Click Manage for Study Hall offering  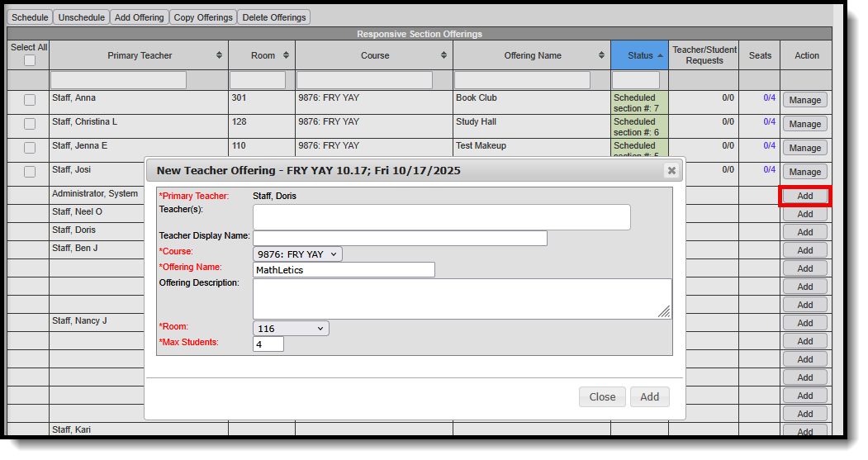[805, 124]
